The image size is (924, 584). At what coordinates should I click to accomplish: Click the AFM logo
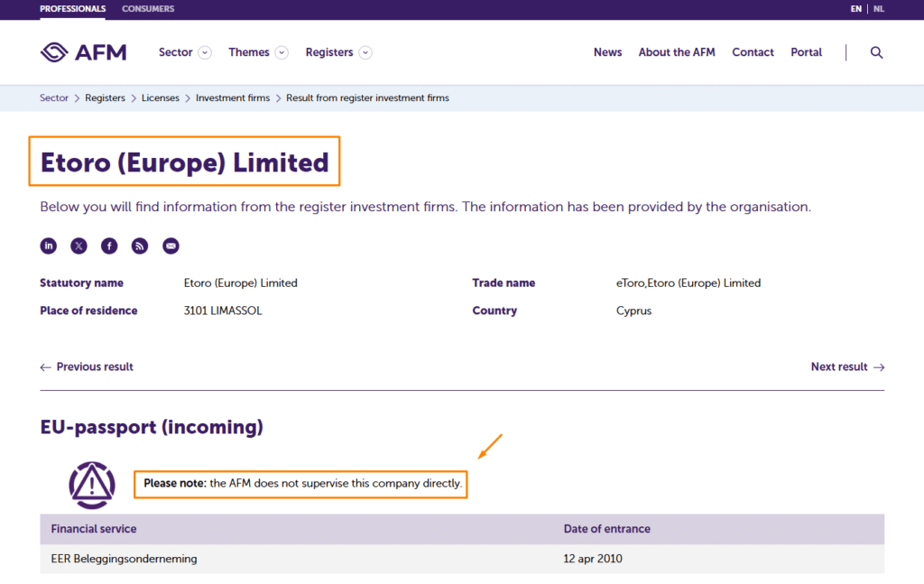[x=83, y=52]
